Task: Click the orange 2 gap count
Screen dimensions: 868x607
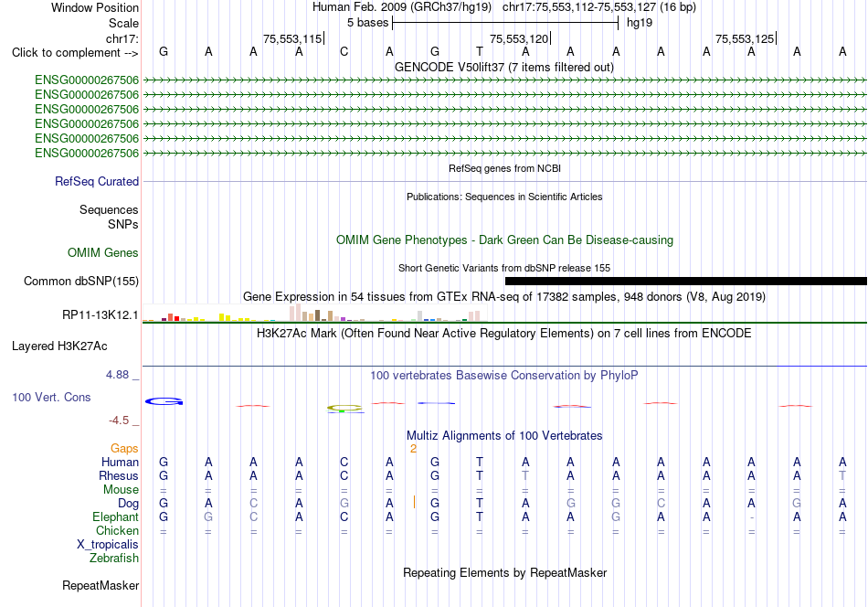Action: [413, 449]
